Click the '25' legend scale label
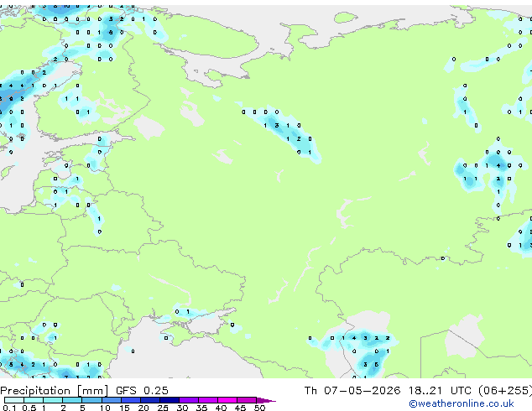 tap(163, 408)
